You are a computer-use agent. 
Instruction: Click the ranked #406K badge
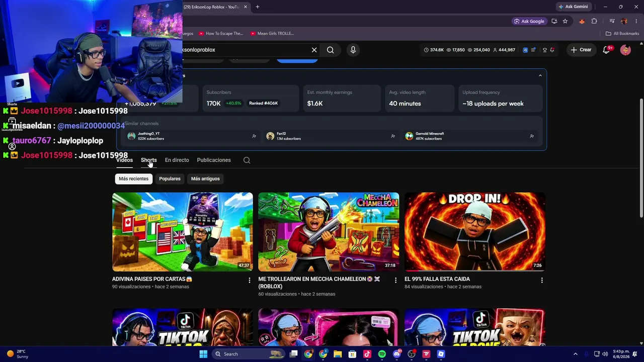pyautogui.click(x=263, y=103)
